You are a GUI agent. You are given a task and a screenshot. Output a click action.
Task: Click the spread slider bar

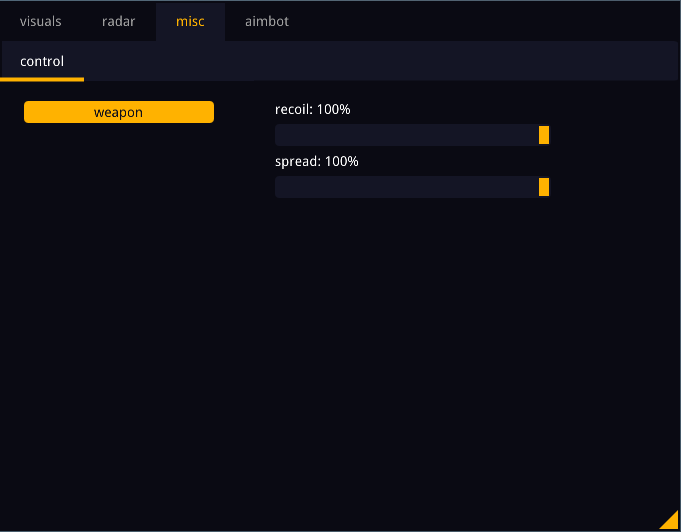pos(412,187)
